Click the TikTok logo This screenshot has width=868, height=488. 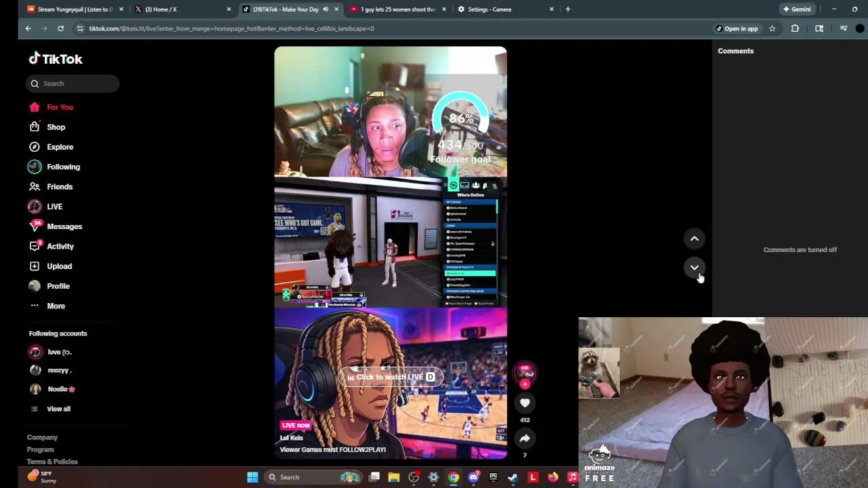(56, 59)
